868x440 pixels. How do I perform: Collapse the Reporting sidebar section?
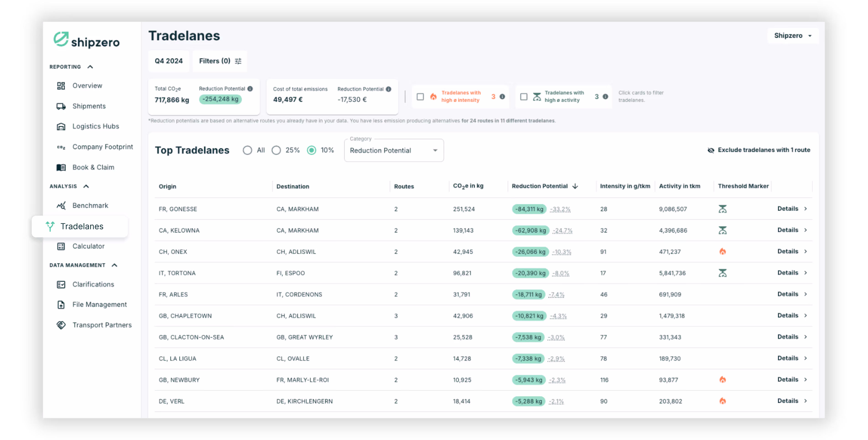[x=90, y=67]
